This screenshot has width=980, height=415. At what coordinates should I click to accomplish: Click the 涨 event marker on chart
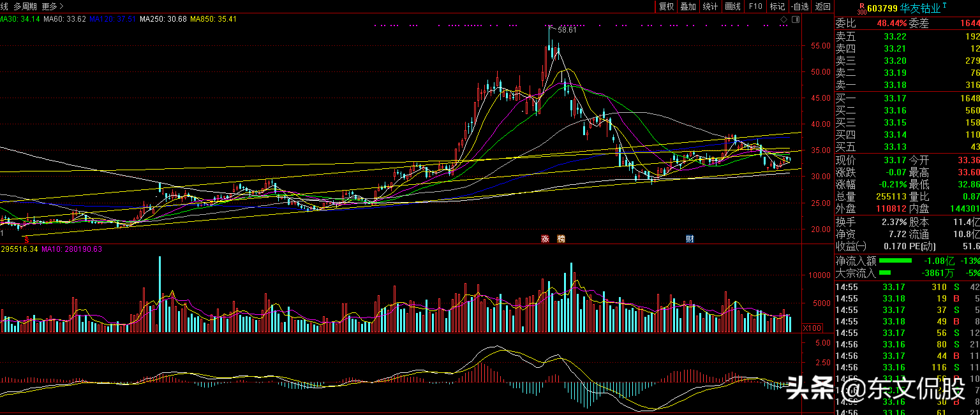[545, 239]
